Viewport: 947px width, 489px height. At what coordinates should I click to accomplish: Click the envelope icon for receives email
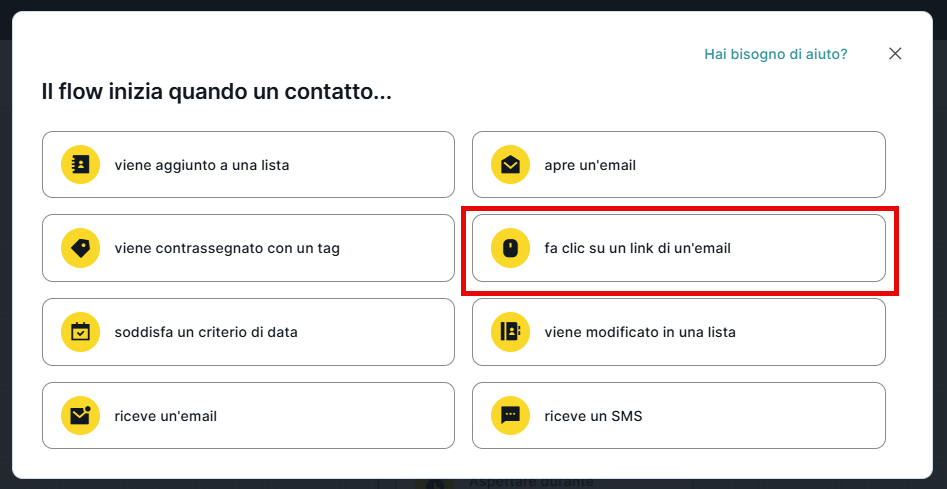81,416
